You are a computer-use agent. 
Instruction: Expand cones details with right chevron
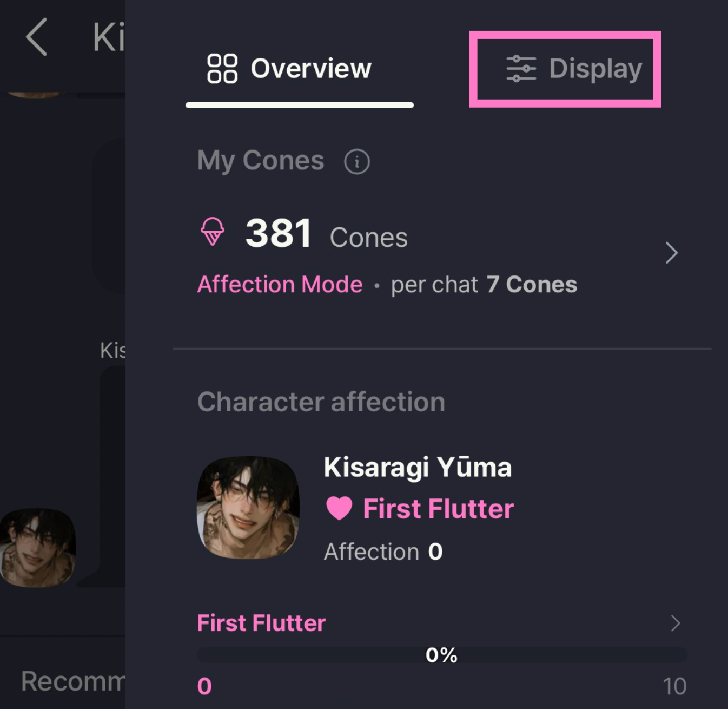(x=671, y=253)
